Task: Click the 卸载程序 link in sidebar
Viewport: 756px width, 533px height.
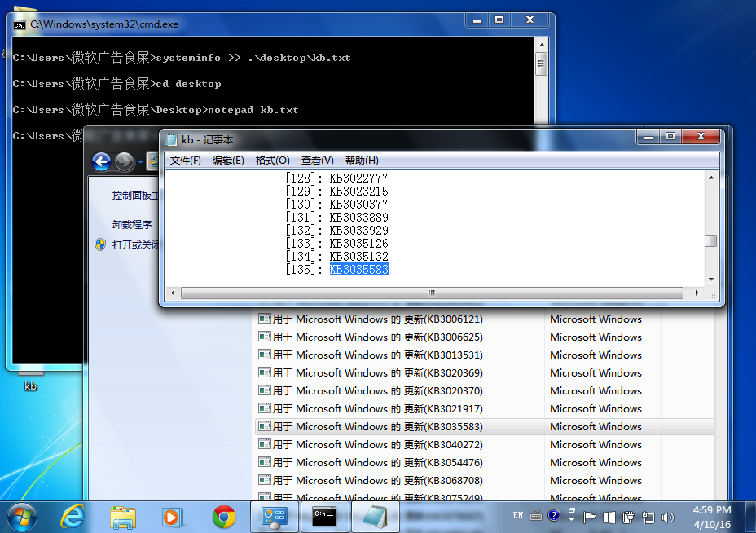Action: [132, 224]
